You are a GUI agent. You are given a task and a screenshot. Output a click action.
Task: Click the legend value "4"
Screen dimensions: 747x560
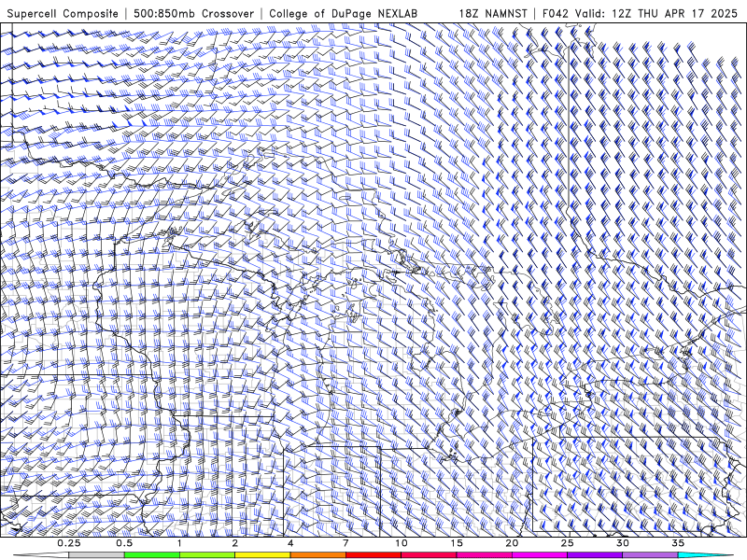pos(290,543)
